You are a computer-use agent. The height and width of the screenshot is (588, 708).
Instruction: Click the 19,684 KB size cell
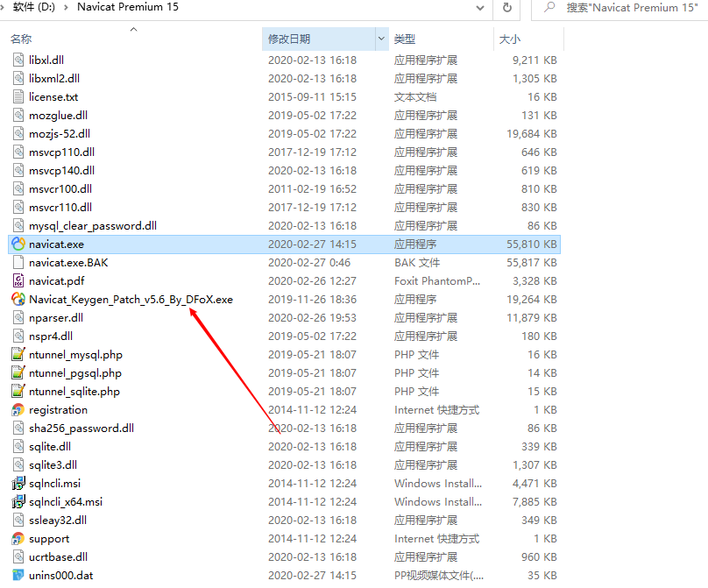(532, 134)
